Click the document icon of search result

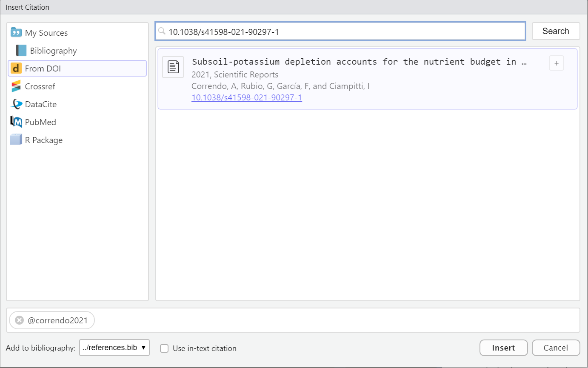pos(173,67)
